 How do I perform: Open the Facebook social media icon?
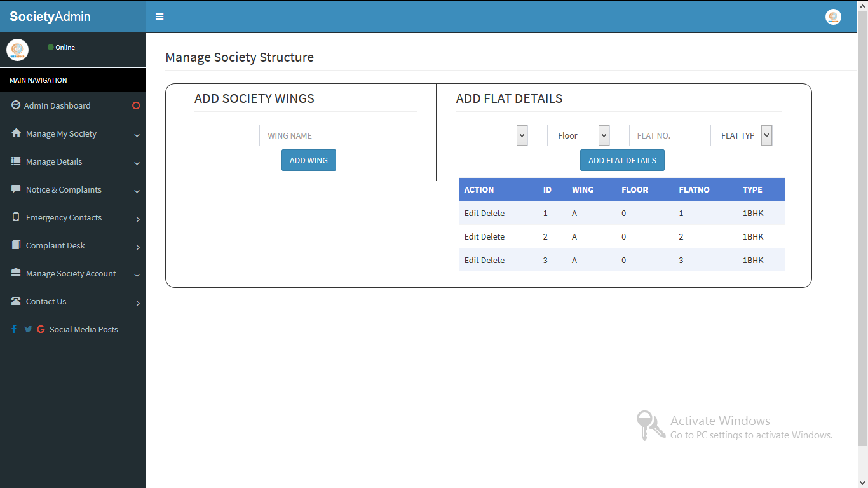point(13,329)
